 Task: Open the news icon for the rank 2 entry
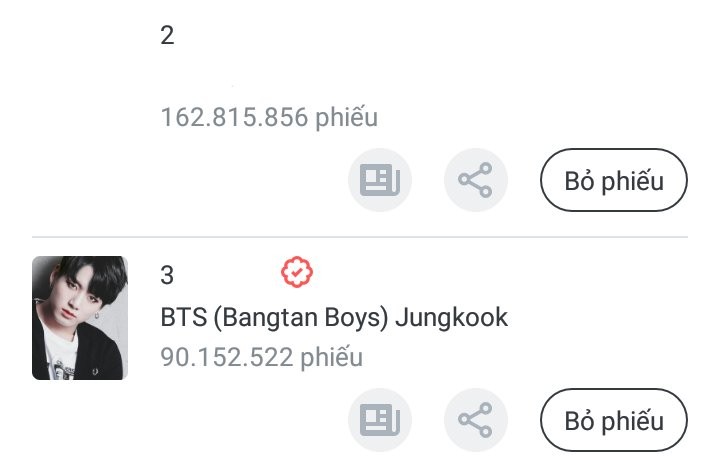point(380,180)
